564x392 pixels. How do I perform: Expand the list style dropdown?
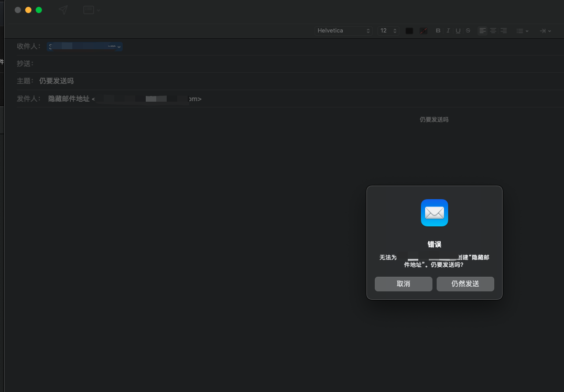(522, 31)
